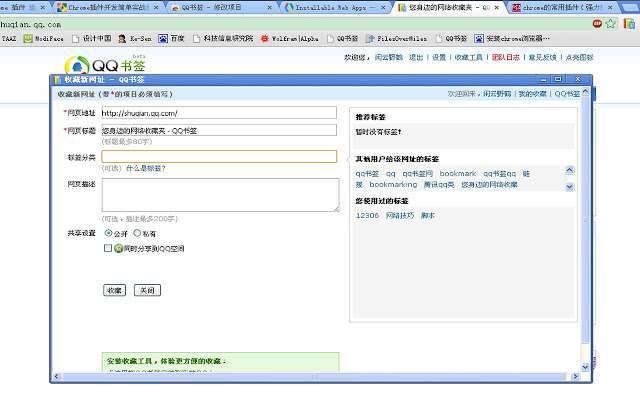Click the popup horizontal scrollbar thumb
Image resolution: width=640 pixels, height=400 pixels.
point(313,376)
